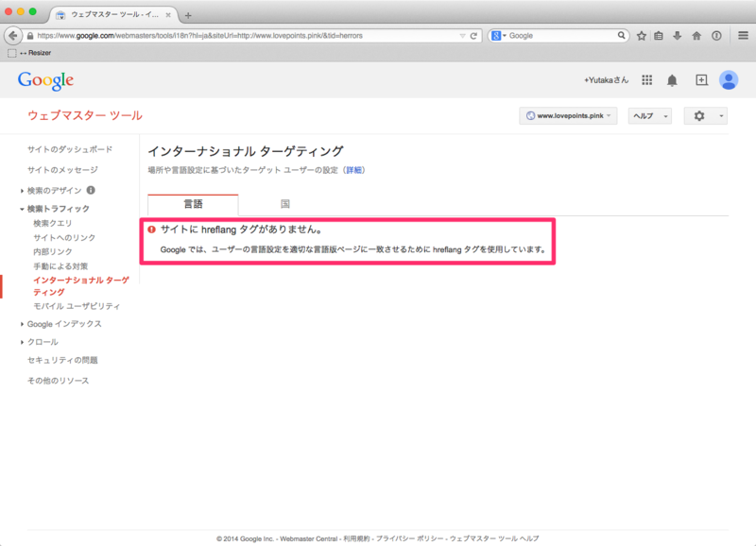
Task: Open the dropdown arrow beside the gear
Action: (x=721, y=115)
